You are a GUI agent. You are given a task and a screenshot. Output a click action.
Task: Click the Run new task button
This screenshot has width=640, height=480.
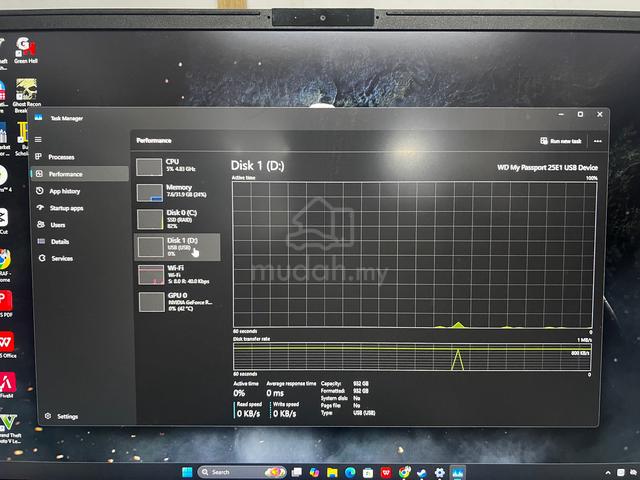click(x=561, y=141)
